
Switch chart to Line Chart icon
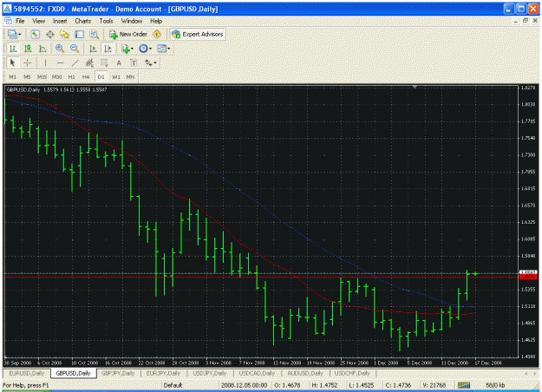click(42, 49)
